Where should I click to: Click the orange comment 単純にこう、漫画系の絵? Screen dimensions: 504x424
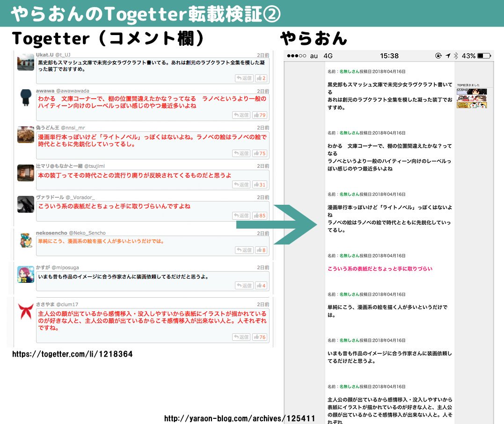pyautogui.click(x=101, y=241)
